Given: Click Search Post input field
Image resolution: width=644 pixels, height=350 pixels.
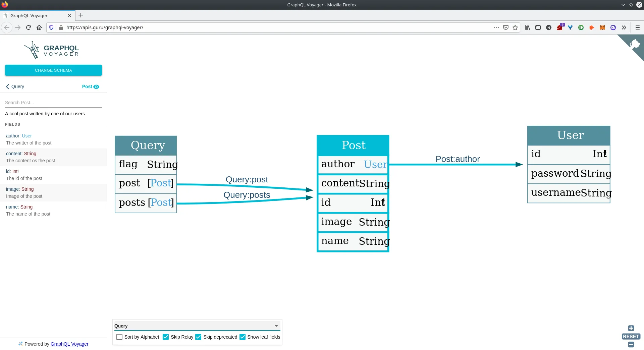Looking at the screenshot, I should (53, 103).
